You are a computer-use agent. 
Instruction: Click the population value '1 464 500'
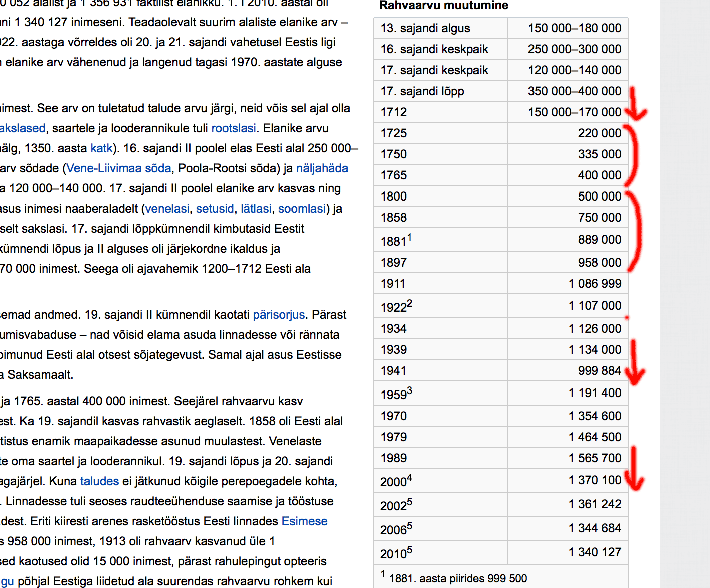coord(595,437)
